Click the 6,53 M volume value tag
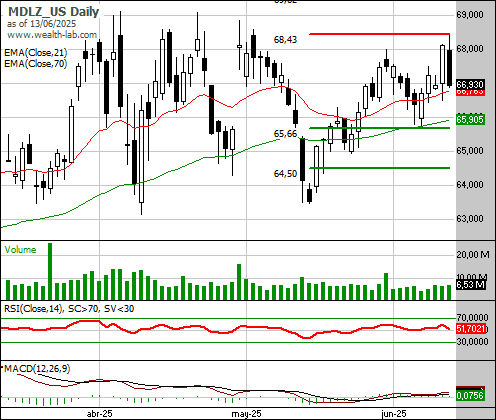496x420 pixels. coord(470,285)
